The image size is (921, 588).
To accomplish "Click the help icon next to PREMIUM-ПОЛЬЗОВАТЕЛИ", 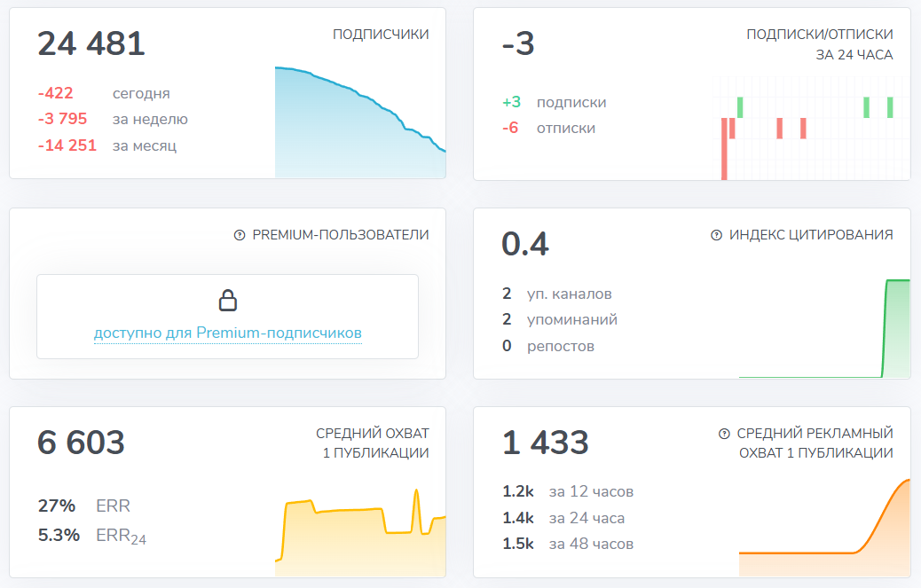I will click(x=238, y=235).
